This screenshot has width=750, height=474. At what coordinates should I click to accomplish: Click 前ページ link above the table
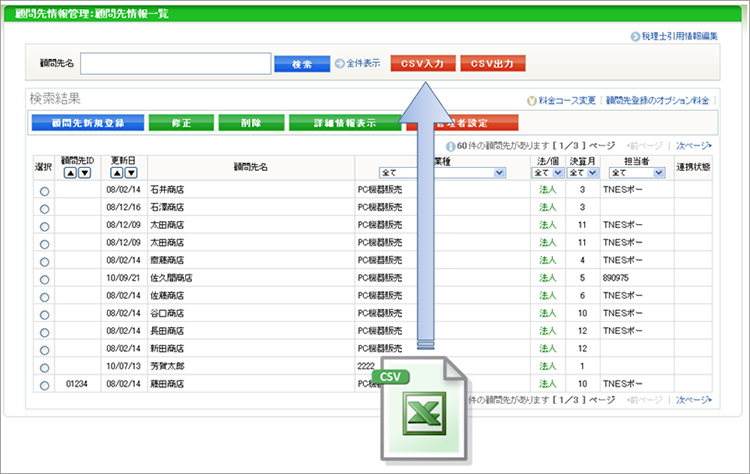644,145
